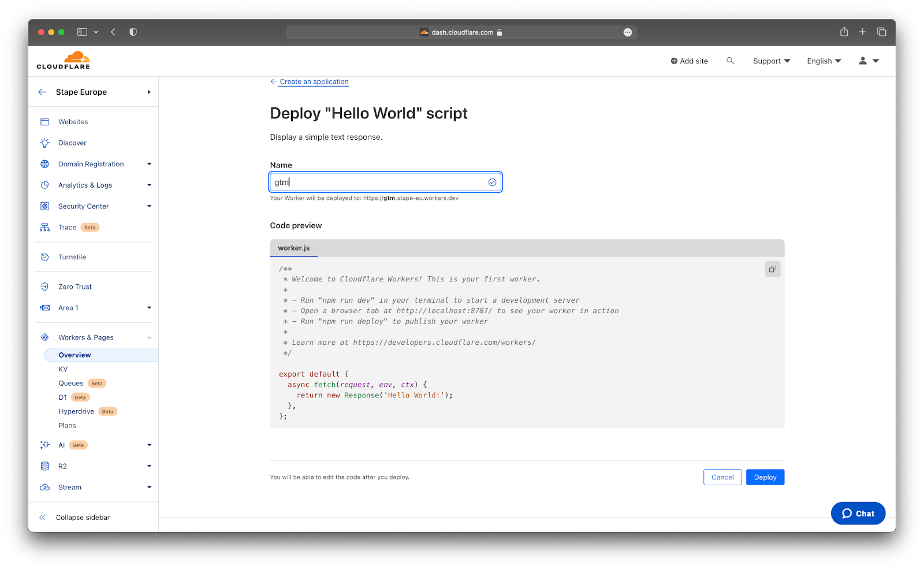Click the Stream cloud icon
Viewport: 924px width, 569px height.
[44, 488]
